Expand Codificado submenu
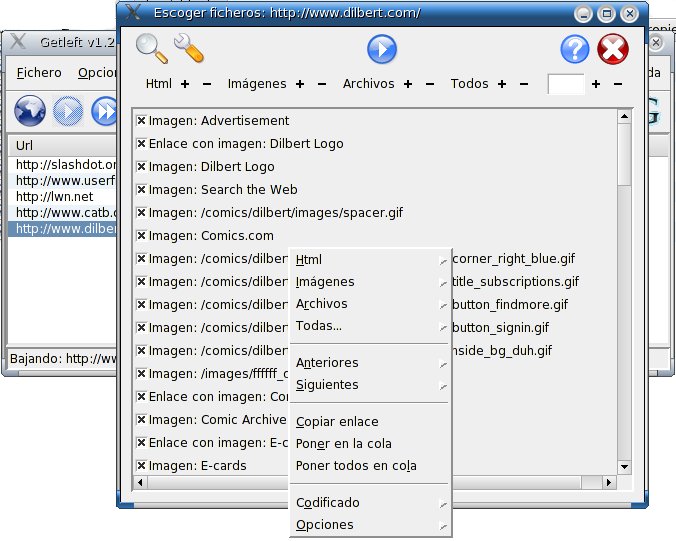 tap(371, 503)
